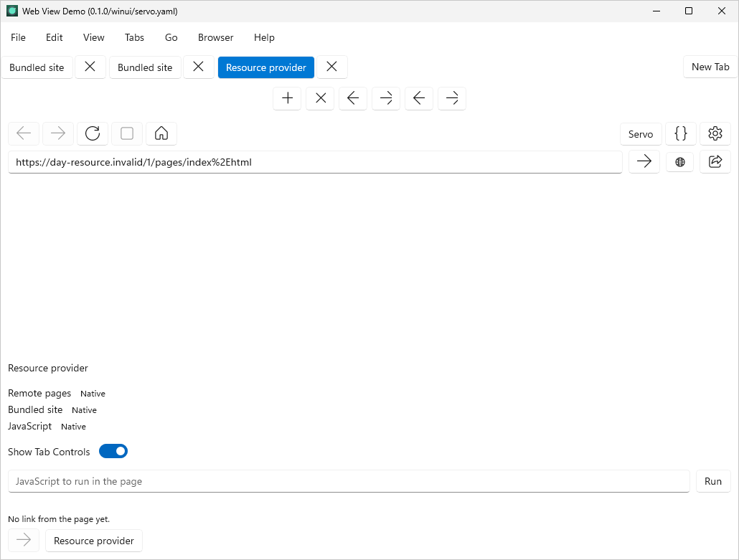Image resolution: width=739 pixels, height=560 pixels.
Task: Go to the home page
Action: pos(161,134)
